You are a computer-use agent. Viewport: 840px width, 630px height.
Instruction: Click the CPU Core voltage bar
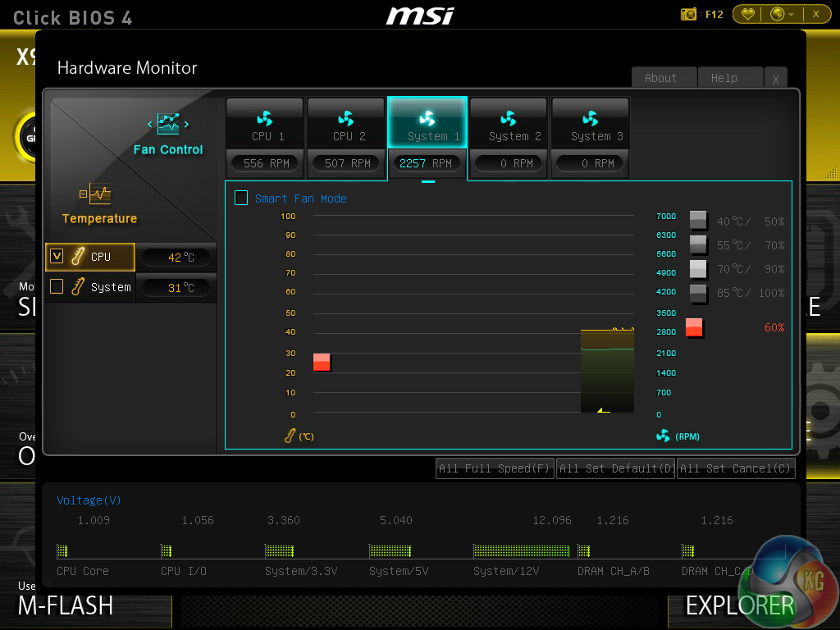62,550
